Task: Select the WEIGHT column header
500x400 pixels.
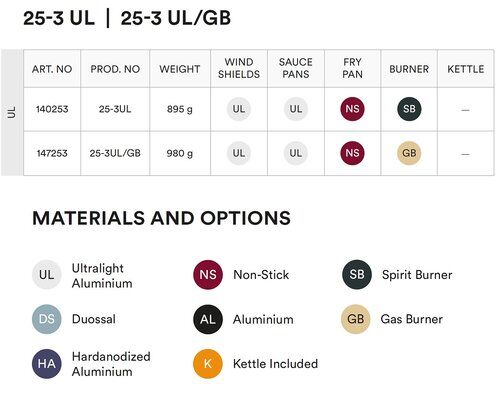Action: (x=180, y=69)
